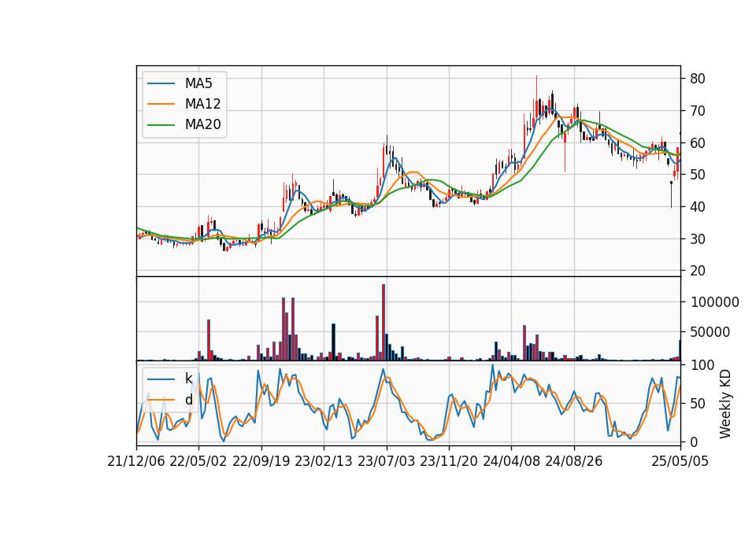Click the blue MA5 legend line sample
Screen dimensions: 756x543
161,83
